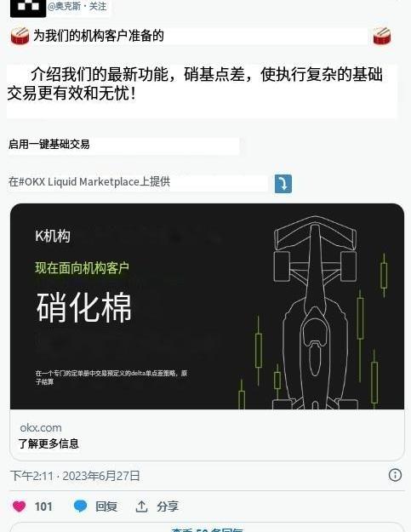
Task: Tap the share upload arrow icon
Action: (141, 506)
